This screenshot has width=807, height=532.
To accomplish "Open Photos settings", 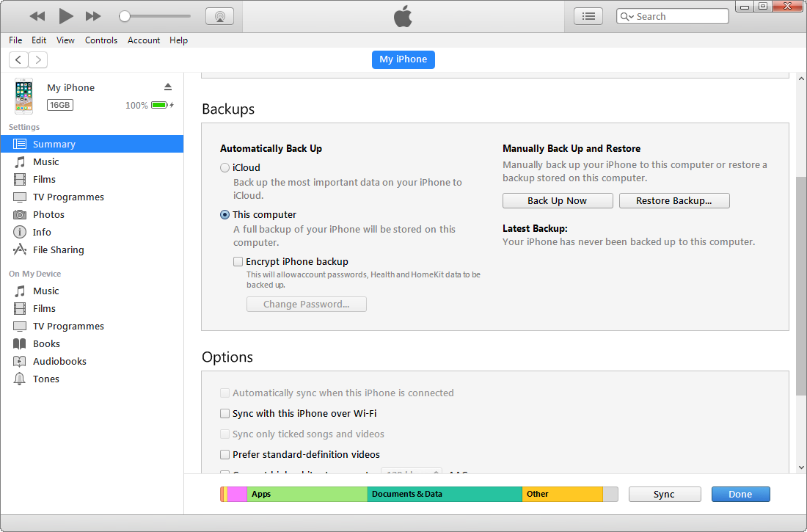I will coord(92,214).
